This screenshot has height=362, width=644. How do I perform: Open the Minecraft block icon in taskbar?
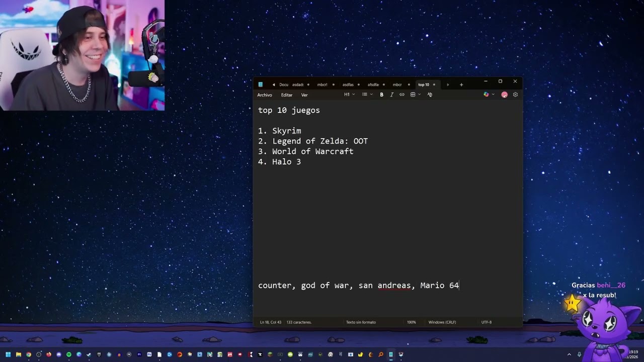(270, 354)
